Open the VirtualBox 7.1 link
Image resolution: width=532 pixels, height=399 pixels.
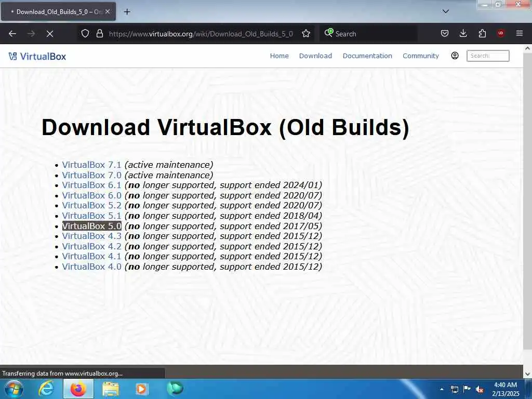tap(91, 165)
